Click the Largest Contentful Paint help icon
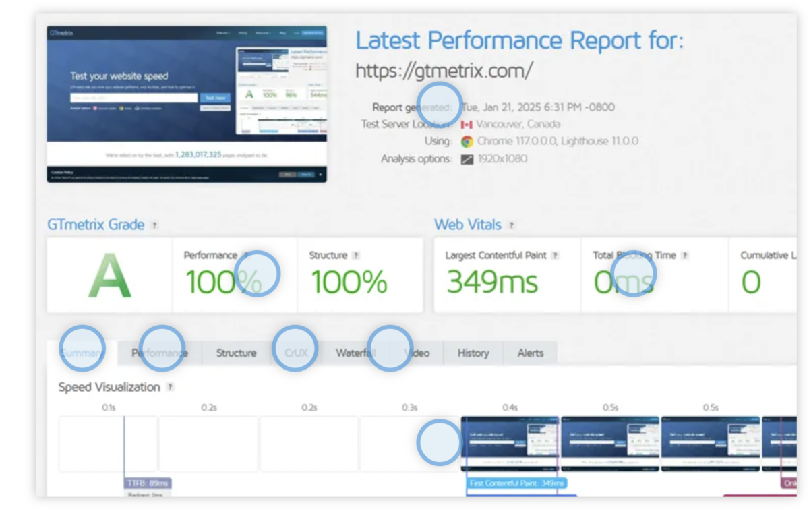This screenshot has width=809, height=532. tap(556, 256)
